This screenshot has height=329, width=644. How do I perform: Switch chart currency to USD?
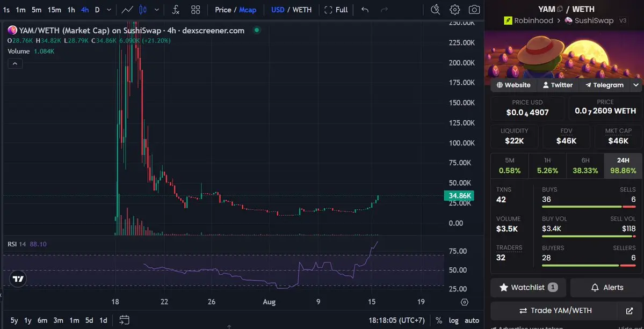click(278, 10)
